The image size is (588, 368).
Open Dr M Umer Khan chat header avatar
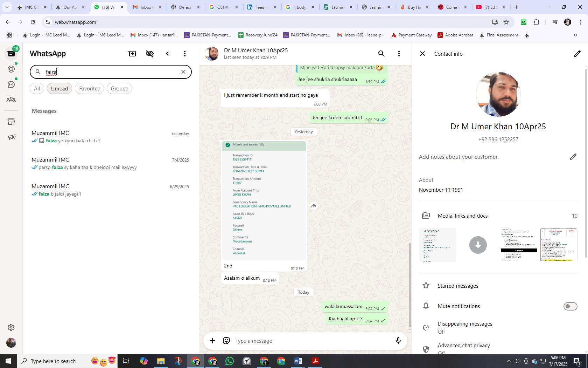pos(212,54)
